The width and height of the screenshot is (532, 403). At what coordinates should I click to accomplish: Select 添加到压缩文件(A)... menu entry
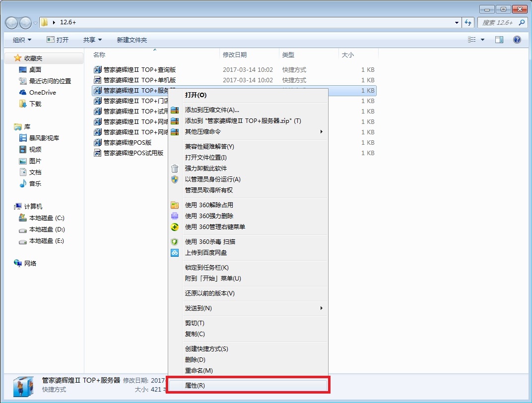[248, 110]
